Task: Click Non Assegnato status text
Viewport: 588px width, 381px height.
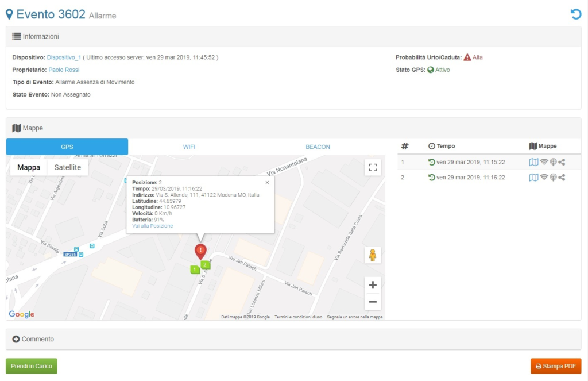Action: 71,95
